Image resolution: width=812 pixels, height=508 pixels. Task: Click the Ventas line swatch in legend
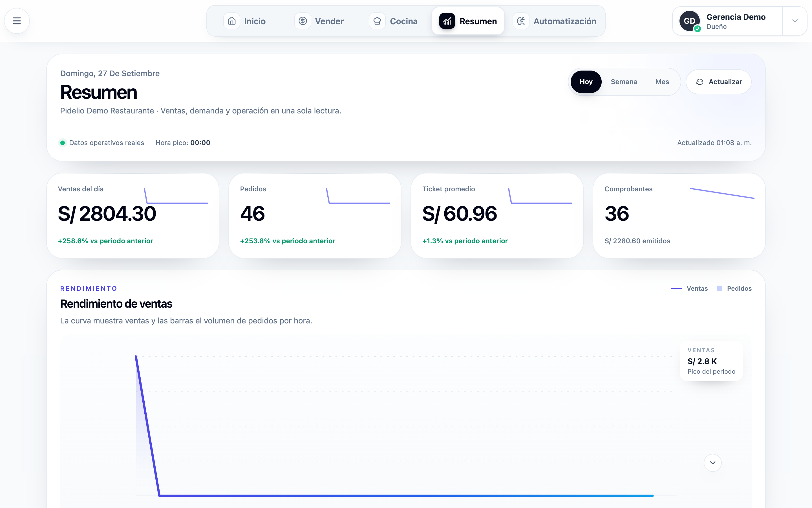pyautogui.click(x=676, y=289)
